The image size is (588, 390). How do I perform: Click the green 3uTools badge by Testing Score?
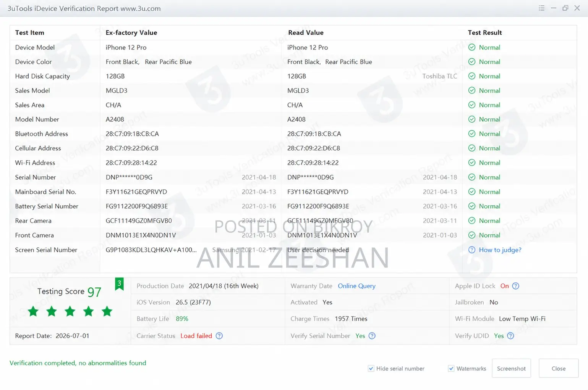119,284
